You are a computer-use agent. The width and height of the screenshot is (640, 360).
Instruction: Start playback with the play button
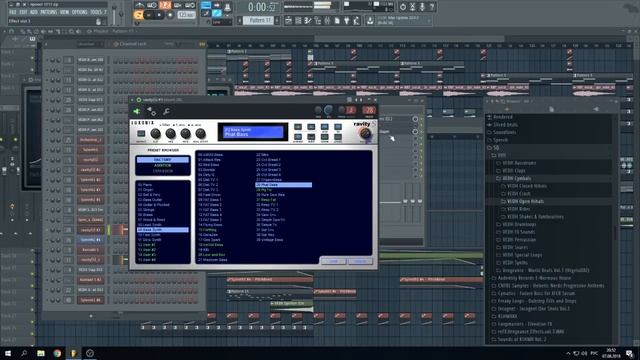(149, 15)
